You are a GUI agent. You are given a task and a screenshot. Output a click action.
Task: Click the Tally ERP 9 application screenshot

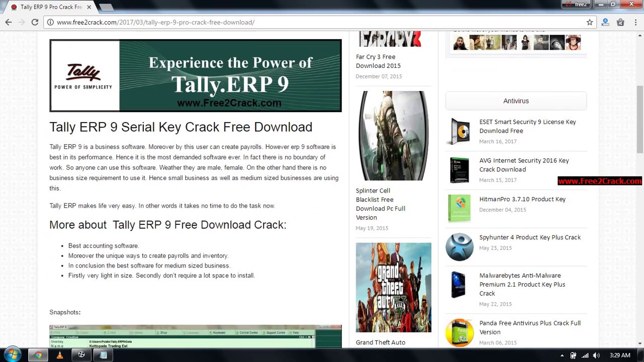click(x=195, y=336)
